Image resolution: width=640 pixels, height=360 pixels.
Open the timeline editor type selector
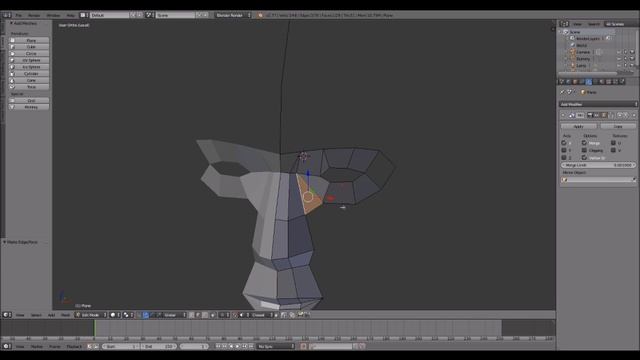click(x=7, y=346)
